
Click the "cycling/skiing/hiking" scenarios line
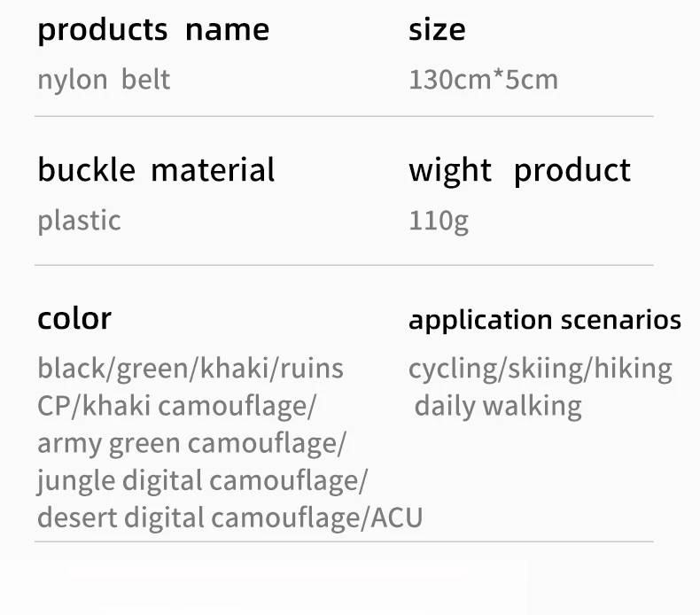click(540, 368)
